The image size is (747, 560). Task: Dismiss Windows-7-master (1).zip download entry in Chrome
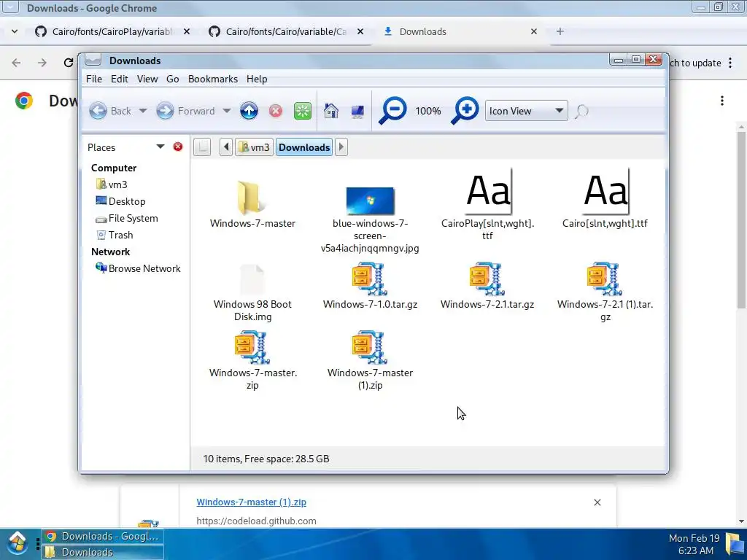597,502
